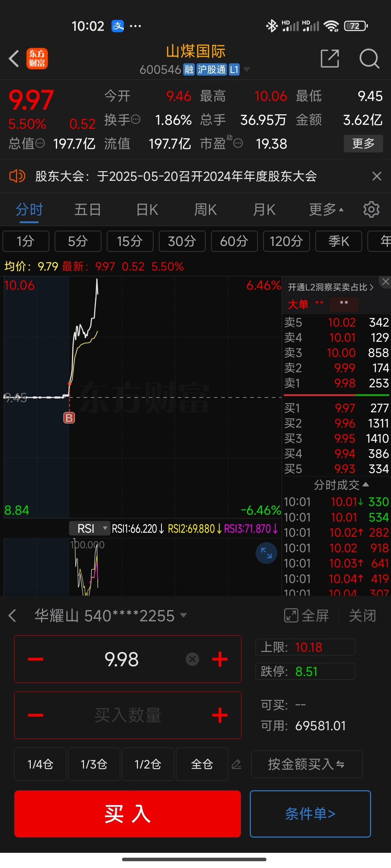
Task: Tap the 卖3 ask row 10.00
Action: [x=336, y=353]
